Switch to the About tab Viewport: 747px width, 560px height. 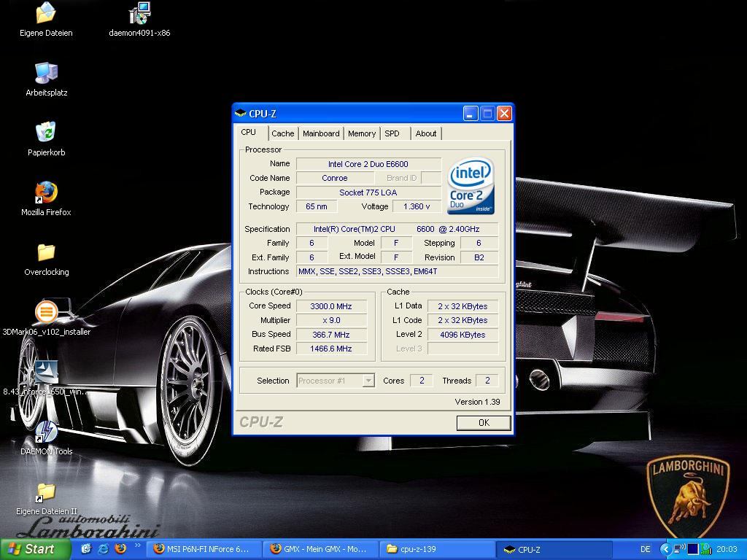click(x=426, y=133)
